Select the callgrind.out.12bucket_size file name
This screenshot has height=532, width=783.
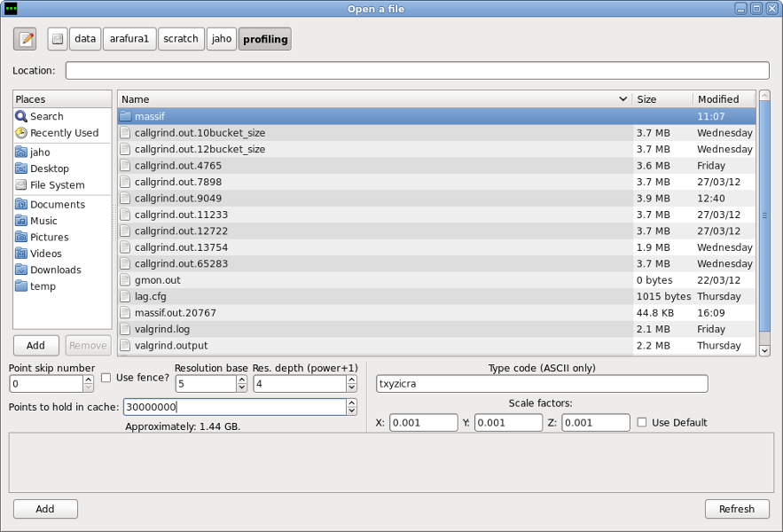200,149
